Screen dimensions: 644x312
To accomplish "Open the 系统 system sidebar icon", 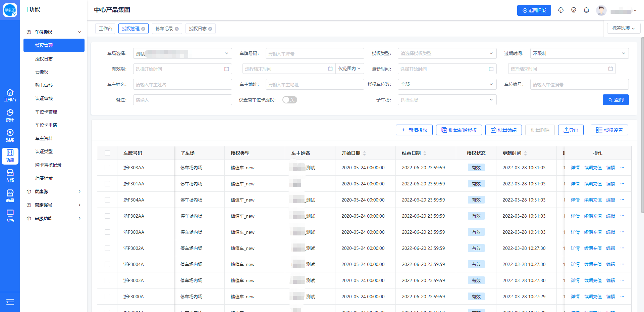I will 10,216.
